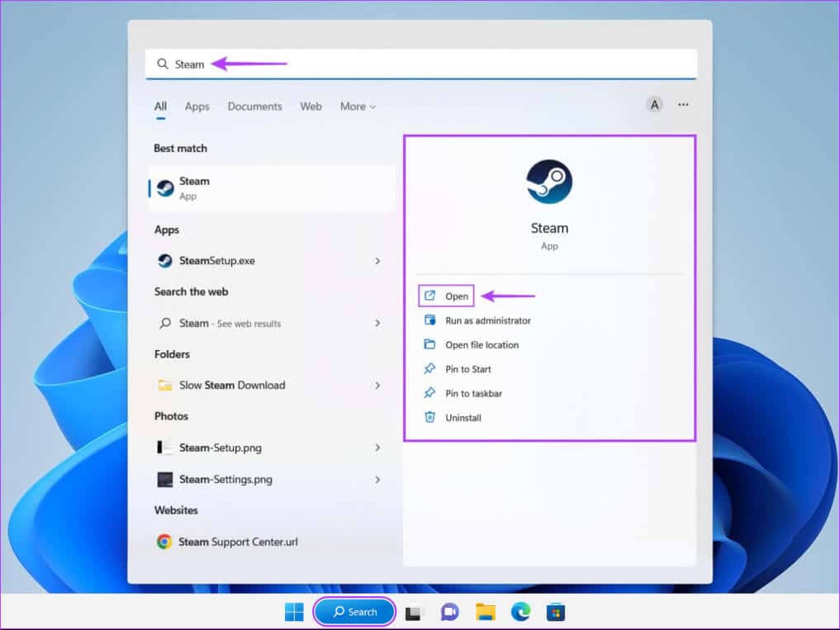Expand the SteamSetup.exe result chevron

(x=377, y=261)
